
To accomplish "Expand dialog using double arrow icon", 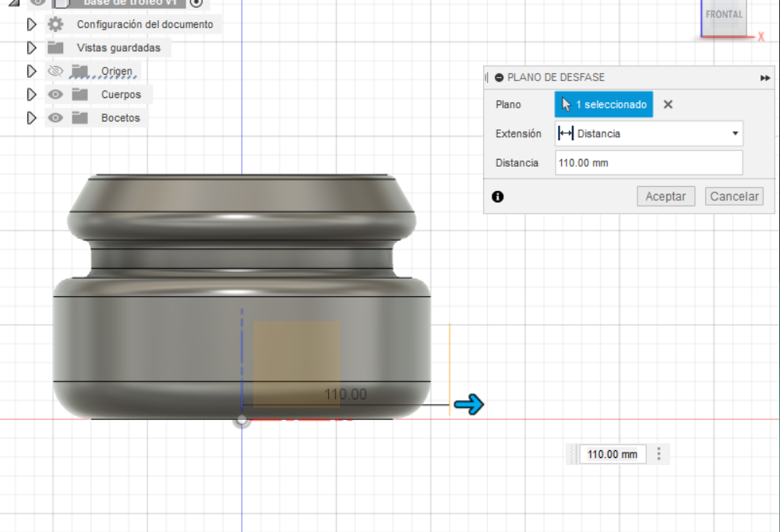I will tap(765, 78).
